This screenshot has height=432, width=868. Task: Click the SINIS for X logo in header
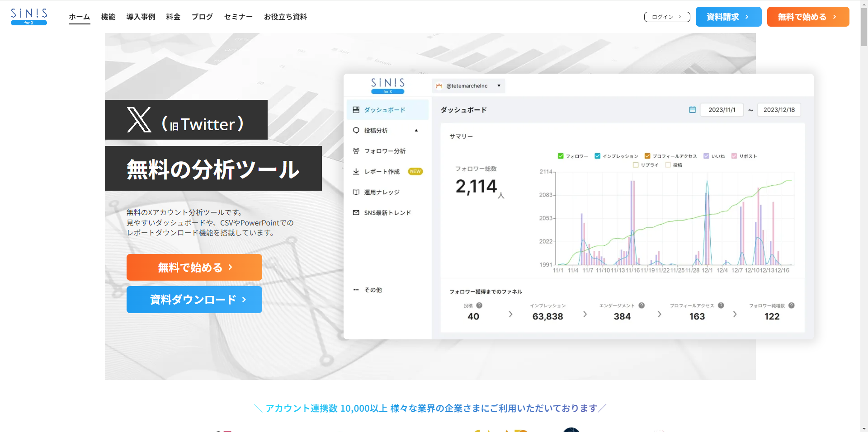(x=29, y=16)
